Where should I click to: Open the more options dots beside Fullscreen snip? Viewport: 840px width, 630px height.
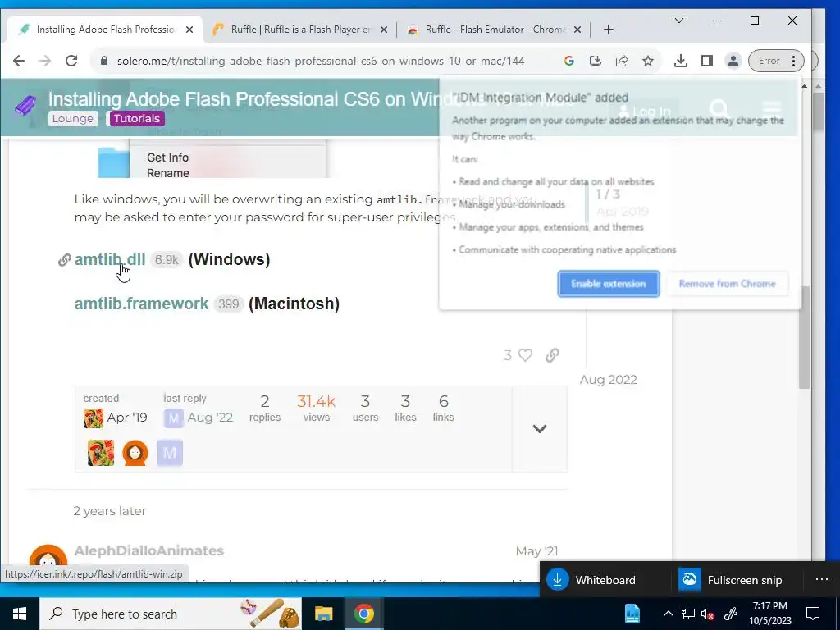coord(822,580)
